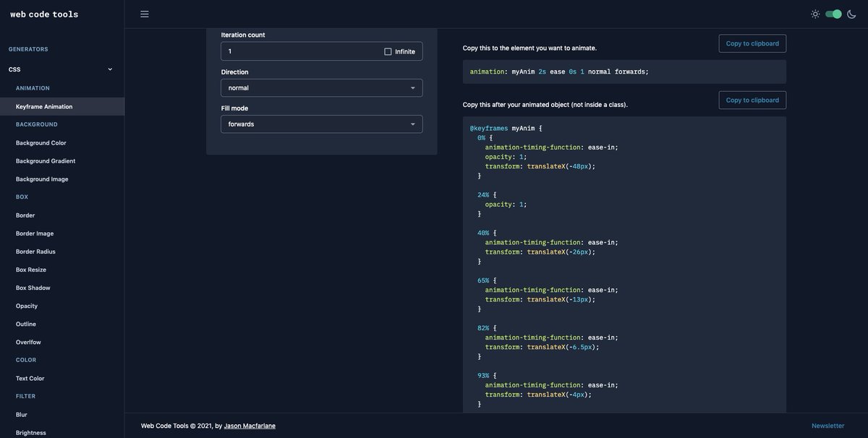Click 'Copy this to the element' instruction text
The height and width of the screenshot is (438, 868).
tap(529, 48)
